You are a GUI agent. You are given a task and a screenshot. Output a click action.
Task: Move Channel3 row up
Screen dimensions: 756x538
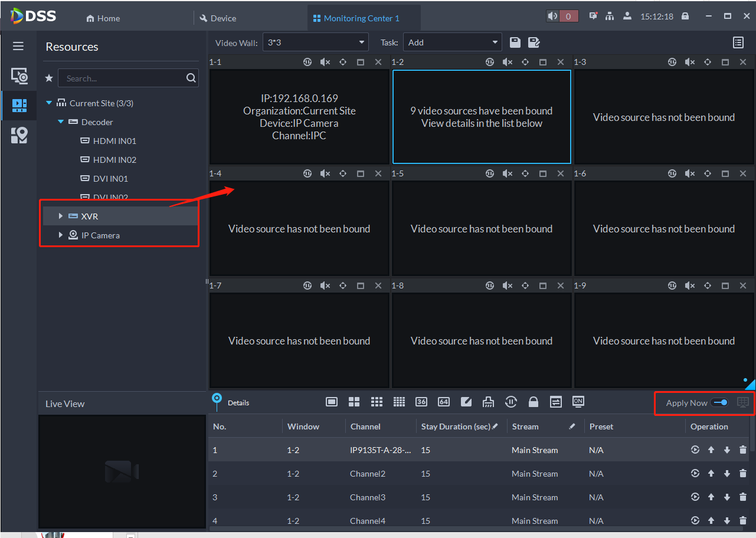point(711,497)
